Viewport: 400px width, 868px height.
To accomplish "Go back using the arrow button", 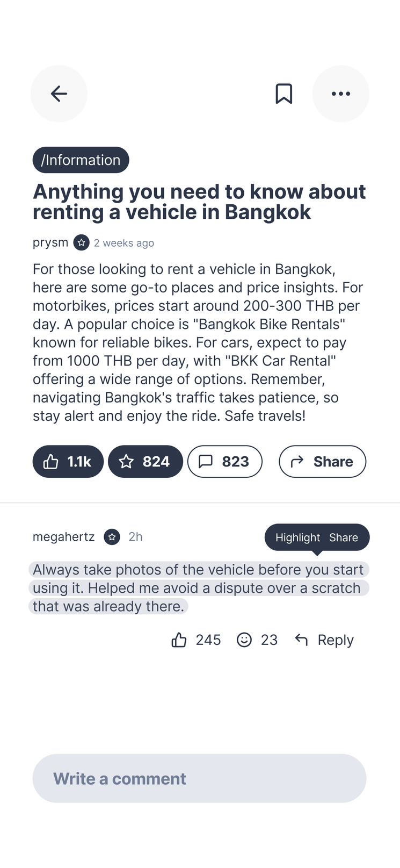I will 59,94.
